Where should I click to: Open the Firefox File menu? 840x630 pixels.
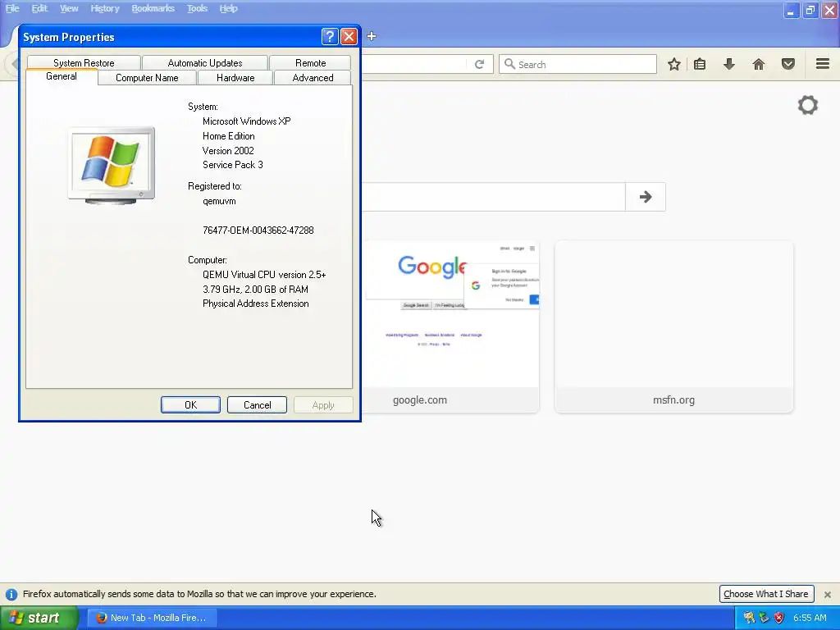(12, 8)
